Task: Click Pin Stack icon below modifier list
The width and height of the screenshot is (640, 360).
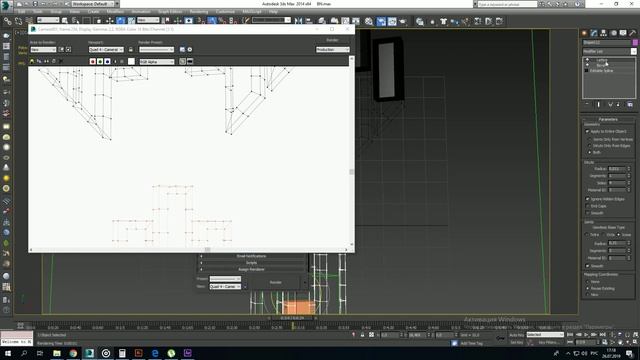Action: pos(587,104)
